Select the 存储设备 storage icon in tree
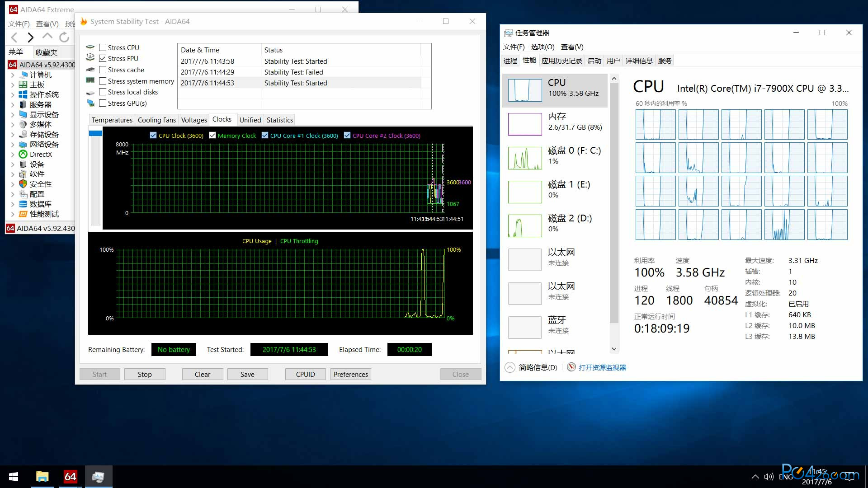This screenshot has width=868, height=488. pos(23,134)
